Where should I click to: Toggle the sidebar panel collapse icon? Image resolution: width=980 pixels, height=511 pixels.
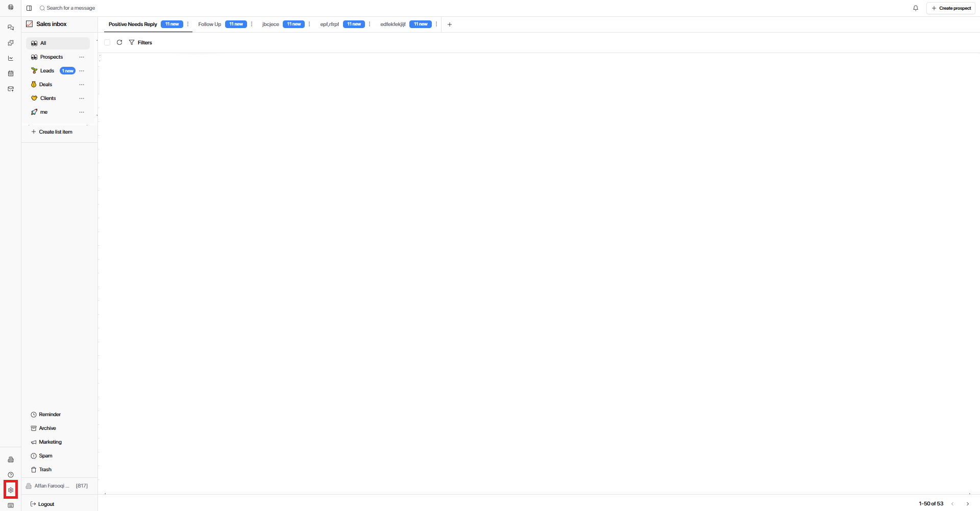(x=29, y=8)
